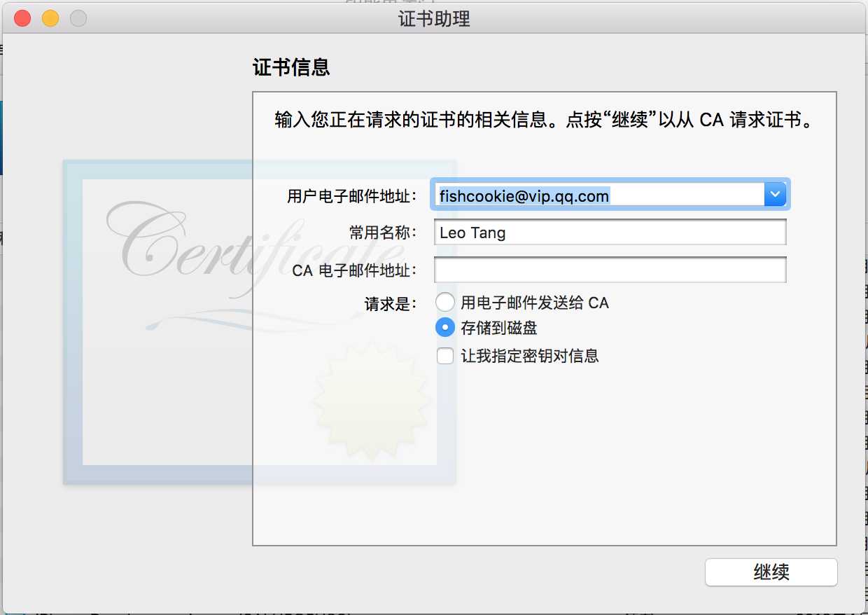Click the 常用名称 label
This screenshot has width=868, height=615.
click(x=383, y=233)
